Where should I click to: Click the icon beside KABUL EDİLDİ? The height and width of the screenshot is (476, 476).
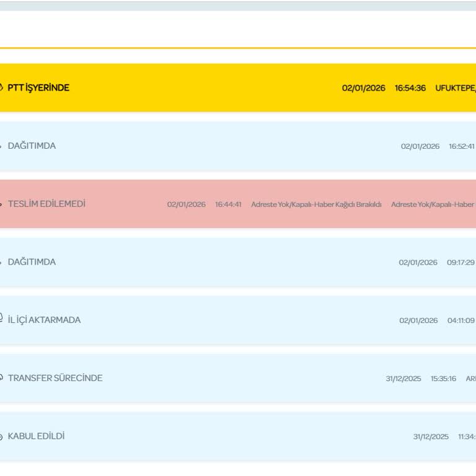click(1, 436)
